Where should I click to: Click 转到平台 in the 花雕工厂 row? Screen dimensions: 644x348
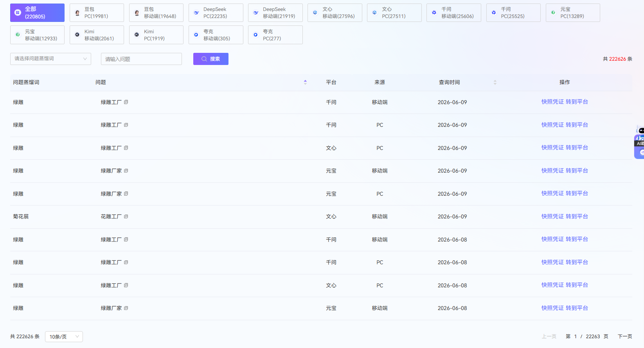(577, 216)
